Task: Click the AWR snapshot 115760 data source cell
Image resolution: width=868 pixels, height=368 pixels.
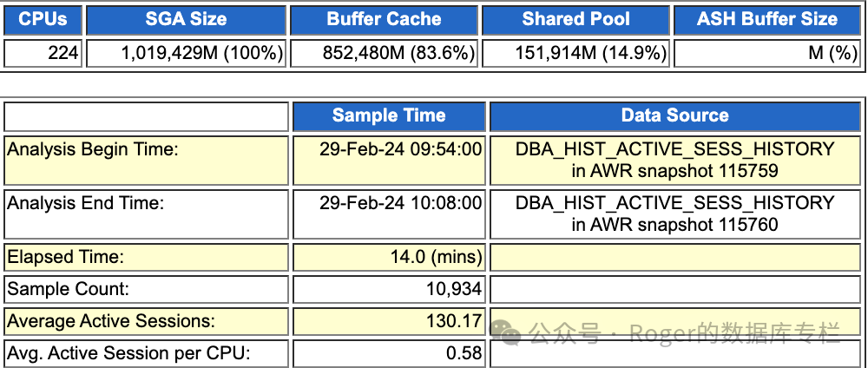Action: [x=674, y=214]
